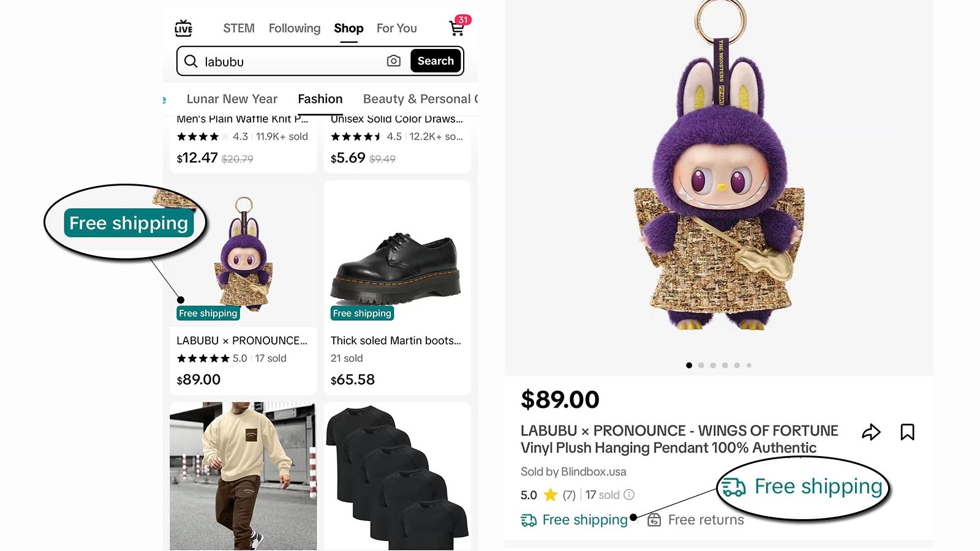Open the black t-shirts pack listing

tap(397, 476)
